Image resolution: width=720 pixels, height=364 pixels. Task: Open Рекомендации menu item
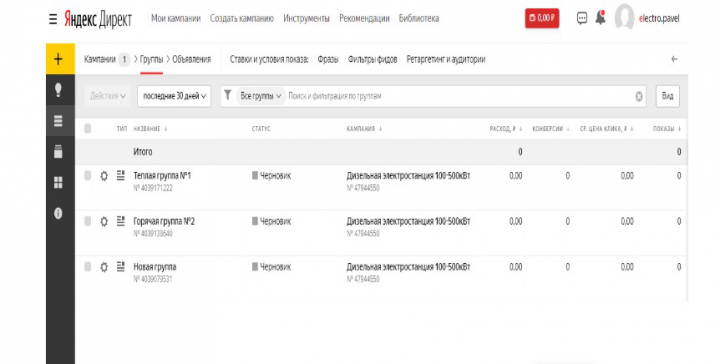click(364, 18)
